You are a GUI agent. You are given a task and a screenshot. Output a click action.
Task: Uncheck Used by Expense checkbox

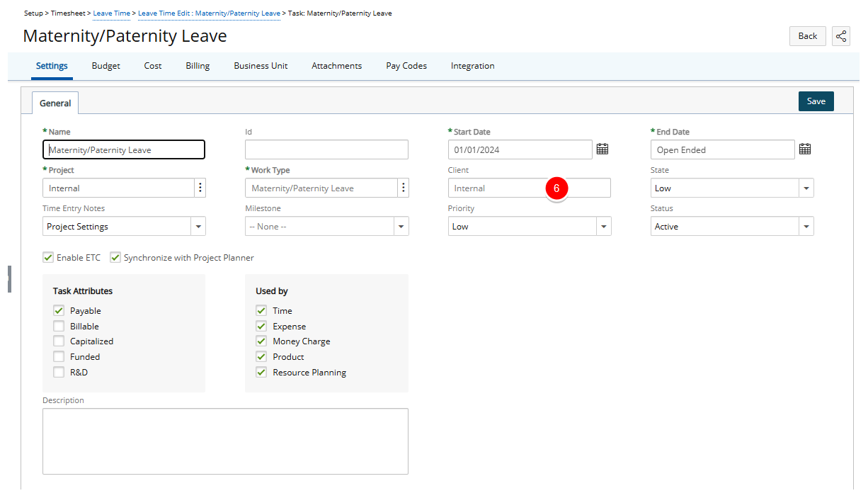click(261, 326)
